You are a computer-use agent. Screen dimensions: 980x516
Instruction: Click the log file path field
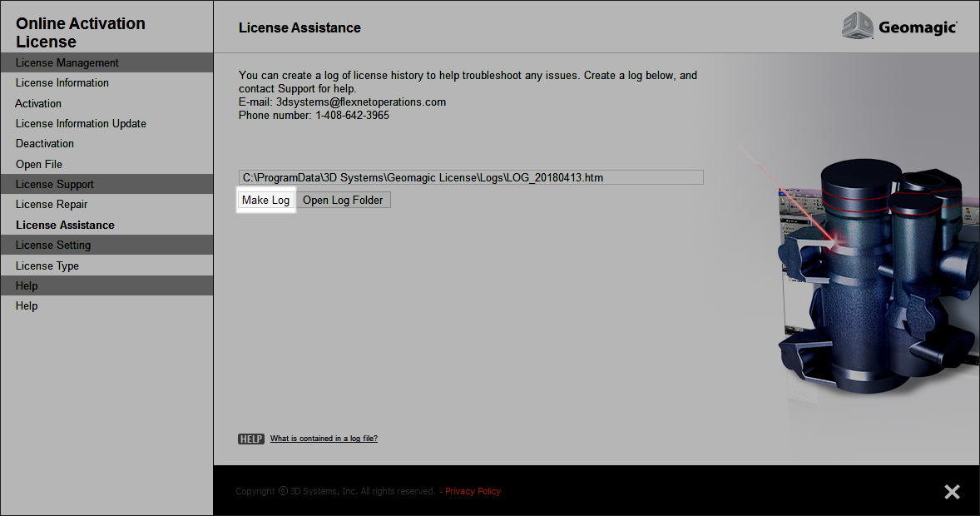click(471, 176)
